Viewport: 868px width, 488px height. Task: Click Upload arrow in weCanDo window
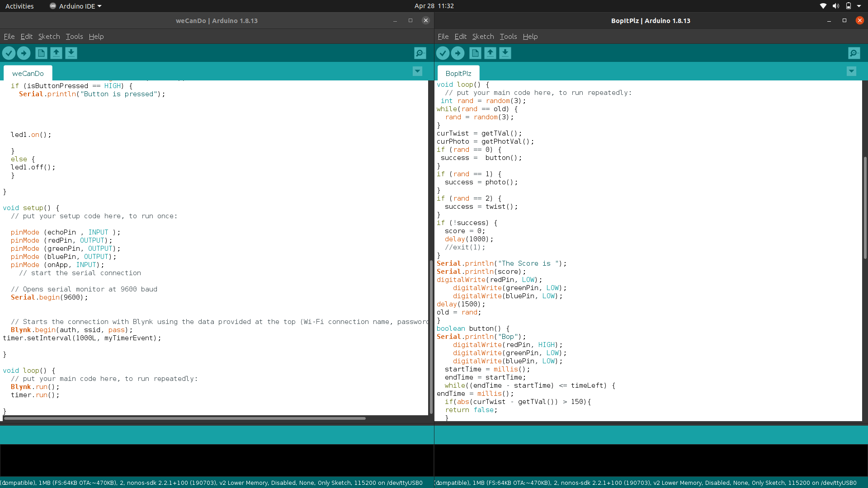[24, 53]
